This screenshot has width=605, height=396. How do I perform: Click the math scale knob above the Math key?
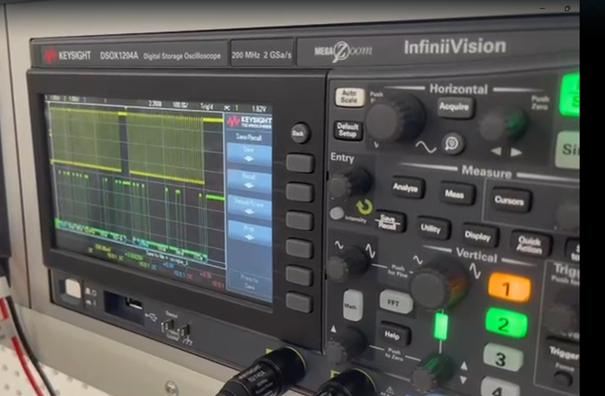tap(348, 264)
